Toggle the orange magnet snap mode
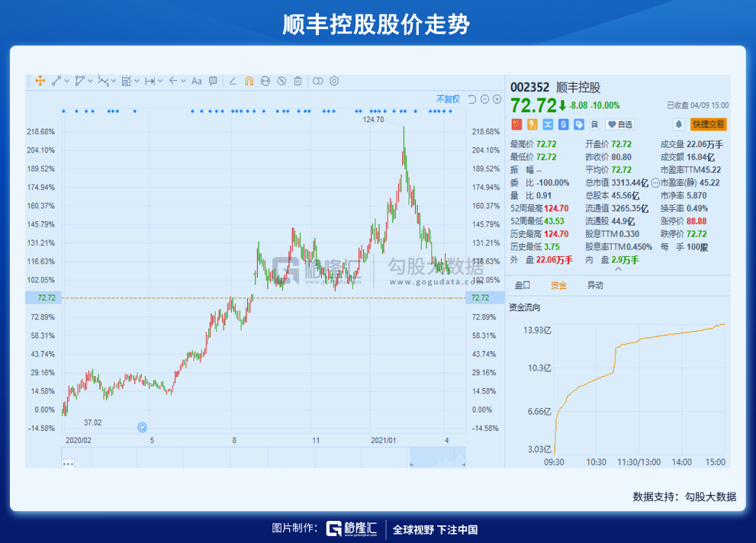Image resolution: width=756 pixels, height=543 pixels. pyautogui.click(x=249, y=81)
